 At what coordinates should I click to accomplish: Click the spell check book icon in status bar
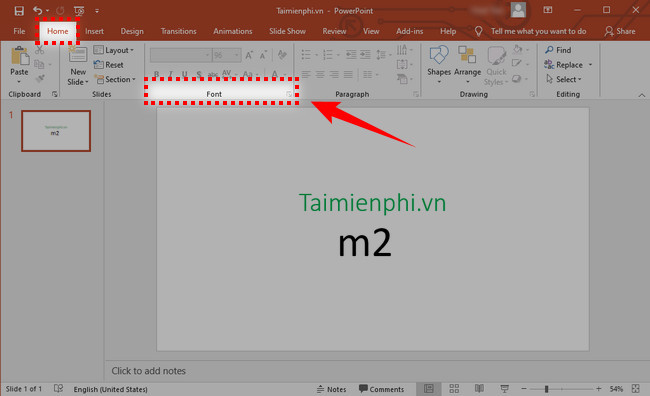pyautogui.click(x=58, y=389)
